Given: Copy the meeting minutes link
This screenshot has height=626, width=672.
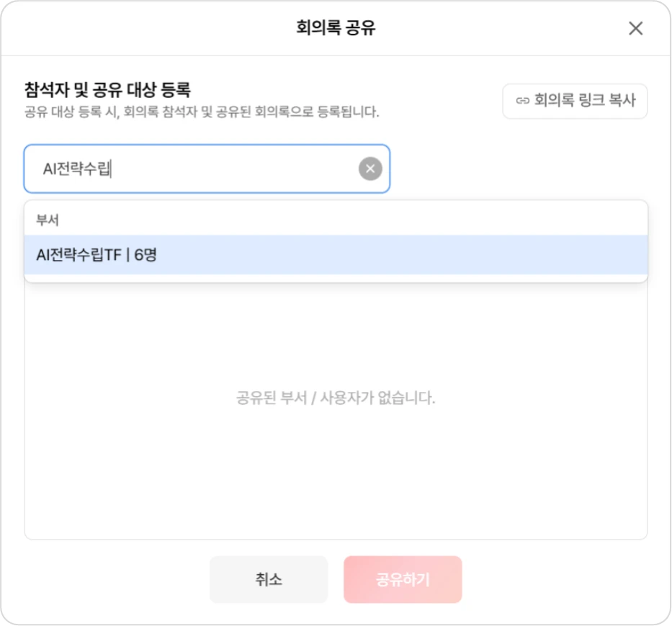Looking at the screenshot, I should click(575, 101).
